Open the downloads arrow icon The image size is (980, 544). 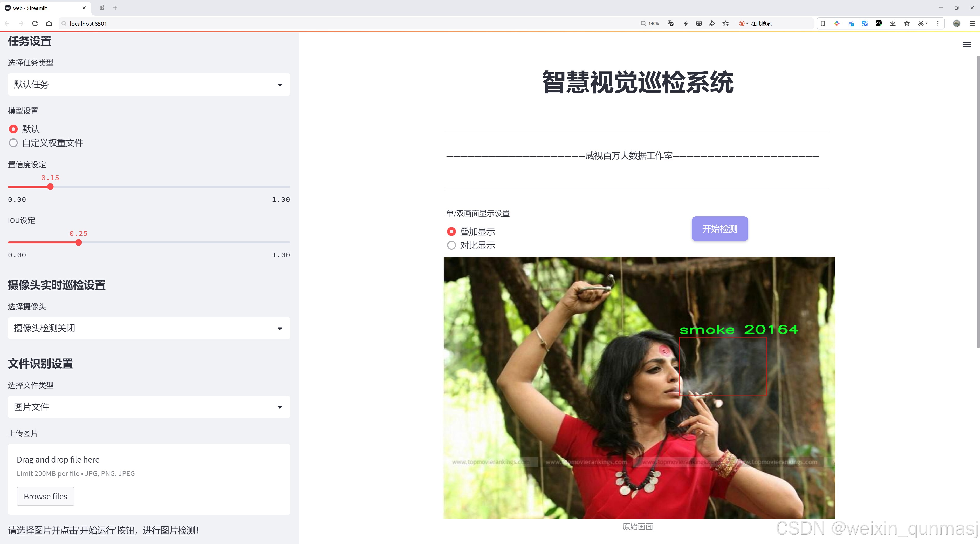click(893, 24)
